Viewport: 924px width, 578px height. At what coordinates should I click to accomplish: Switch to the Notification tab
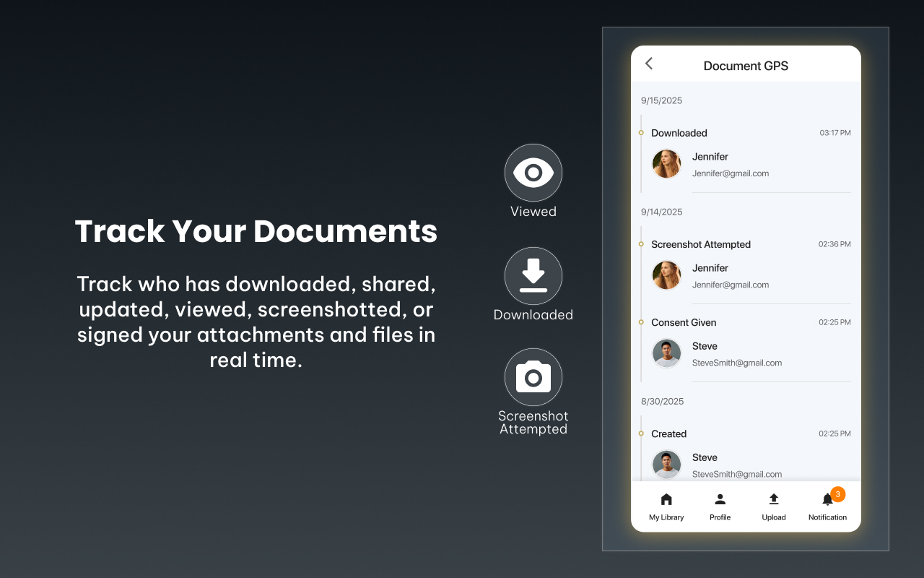[x=827, y=506]
